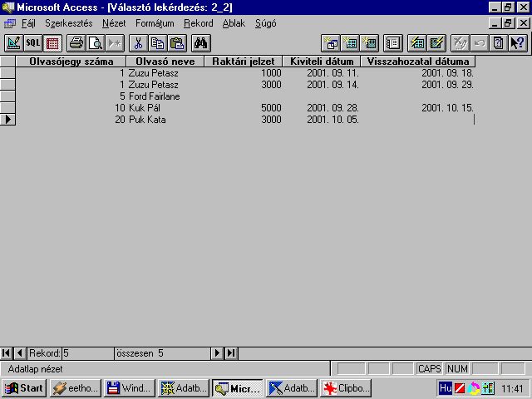Open the Ablak menu

click(x=234, y=23)
